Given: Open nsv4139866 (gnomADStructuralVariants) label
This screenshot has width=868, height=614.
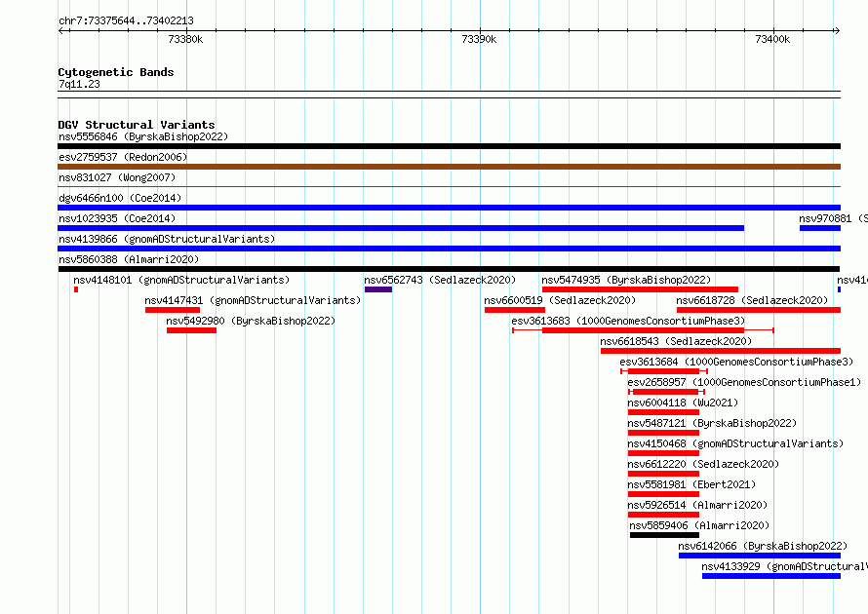Looking at the screenshot, I should tap(167, 239).
